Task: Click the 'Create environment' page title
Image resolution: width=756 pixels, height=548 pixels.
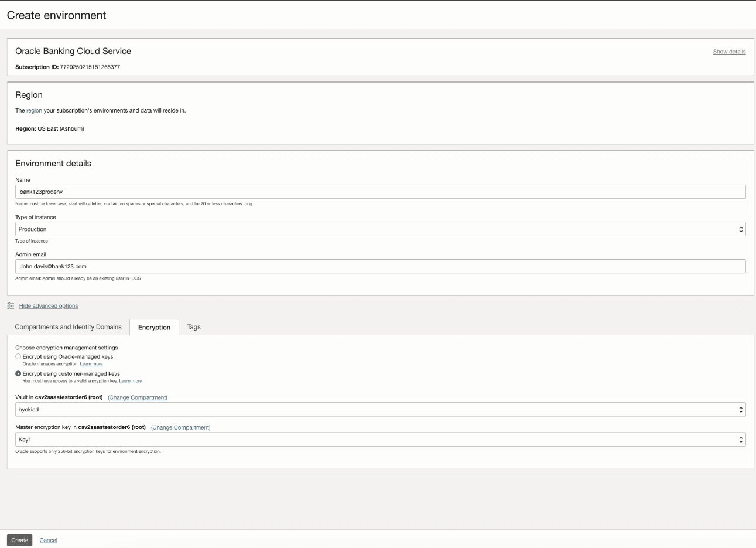Action: [56, 15]
